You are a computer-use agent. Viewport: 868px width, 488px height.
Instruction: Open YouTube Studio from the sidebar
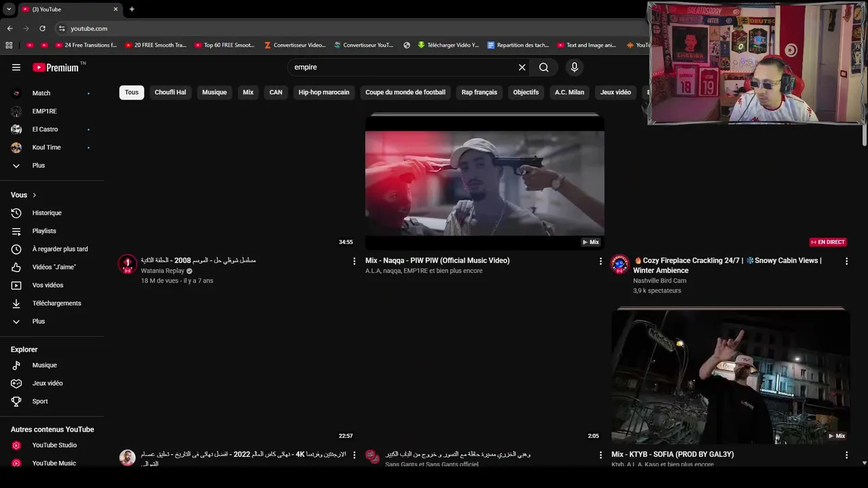tap(52, 445)
